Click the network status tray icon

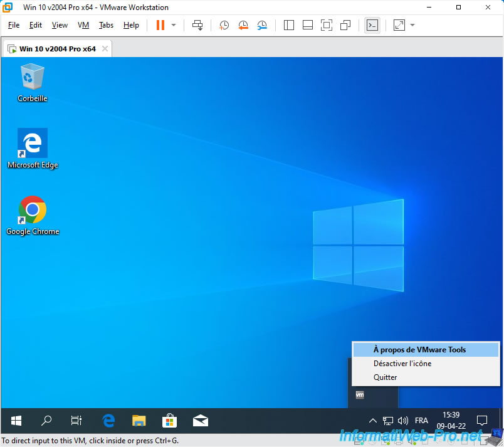(x=387, y=421)
